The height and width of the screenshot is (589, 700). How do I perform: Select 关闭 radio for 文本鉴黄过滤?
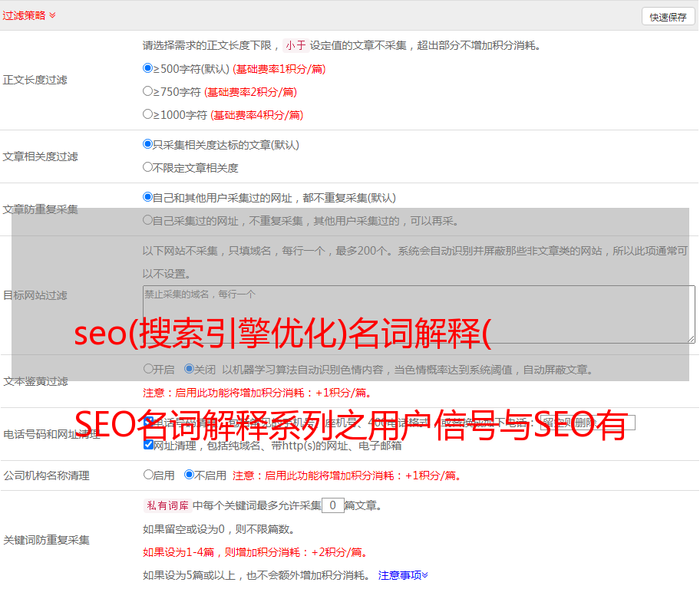[189, 369]
